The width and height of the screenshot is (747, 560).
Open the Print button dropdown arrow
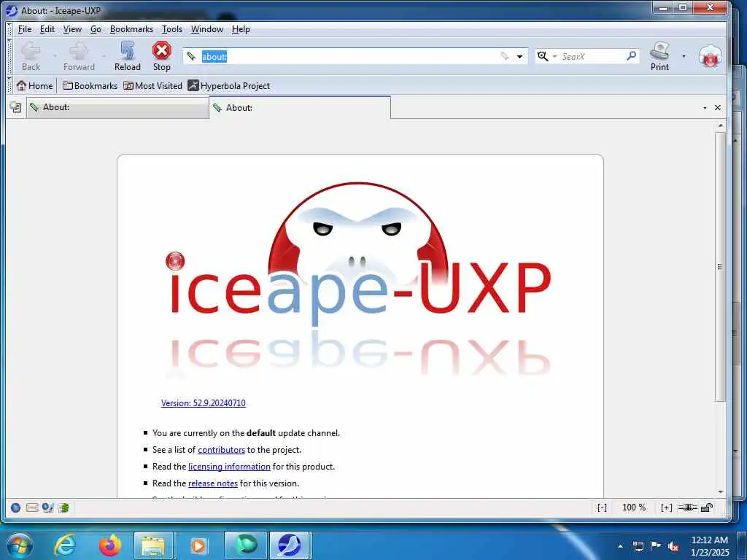pos(684,56)
